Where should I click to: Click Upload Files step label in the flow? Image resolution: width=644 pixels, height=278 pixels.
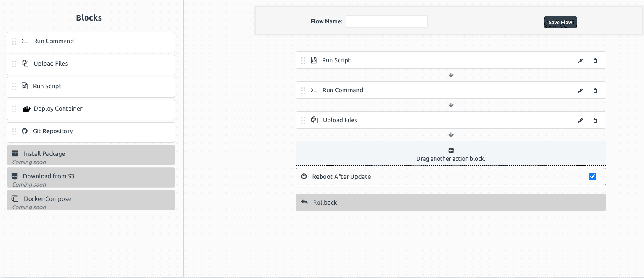click(x=340, y=120)
